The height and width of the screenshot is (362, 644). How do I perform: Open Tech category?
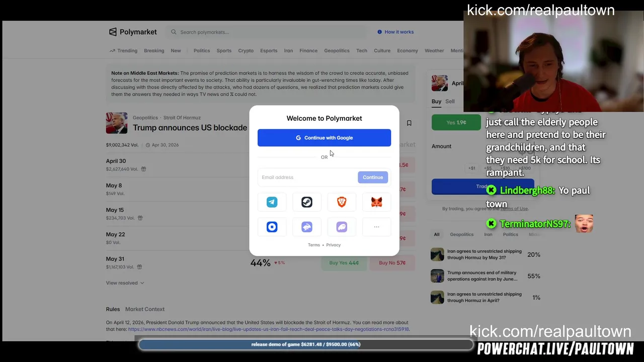[x=362, y=51]
